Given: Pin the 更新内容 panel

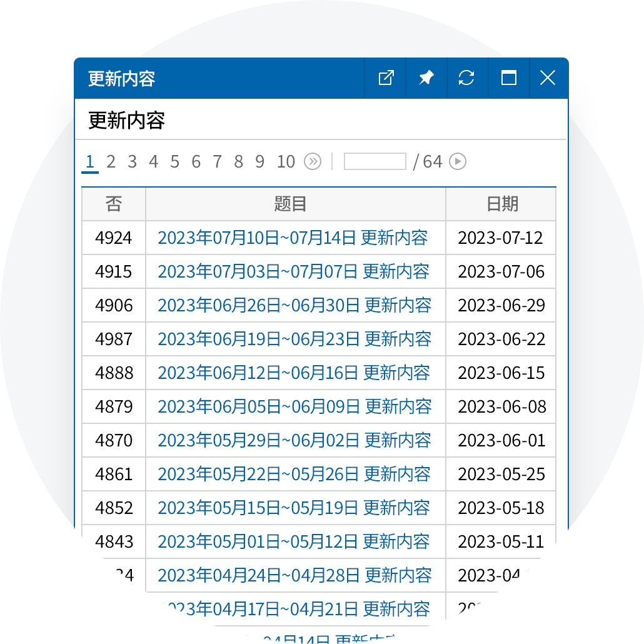Looking at the screenshot, I should point(426,78).
